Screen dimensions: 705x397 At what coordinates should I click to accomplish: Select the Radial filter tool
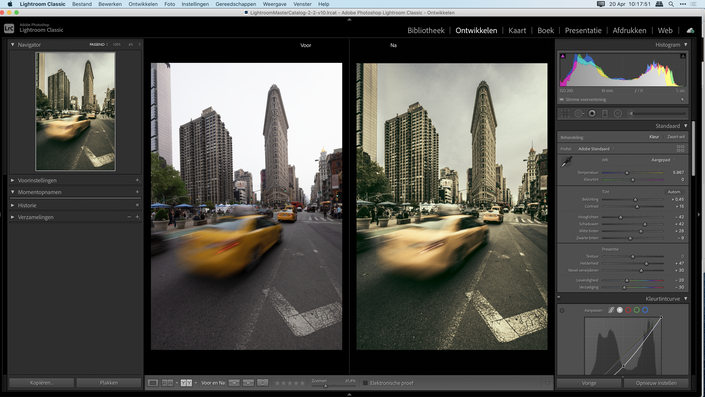(x=618, y=114)
